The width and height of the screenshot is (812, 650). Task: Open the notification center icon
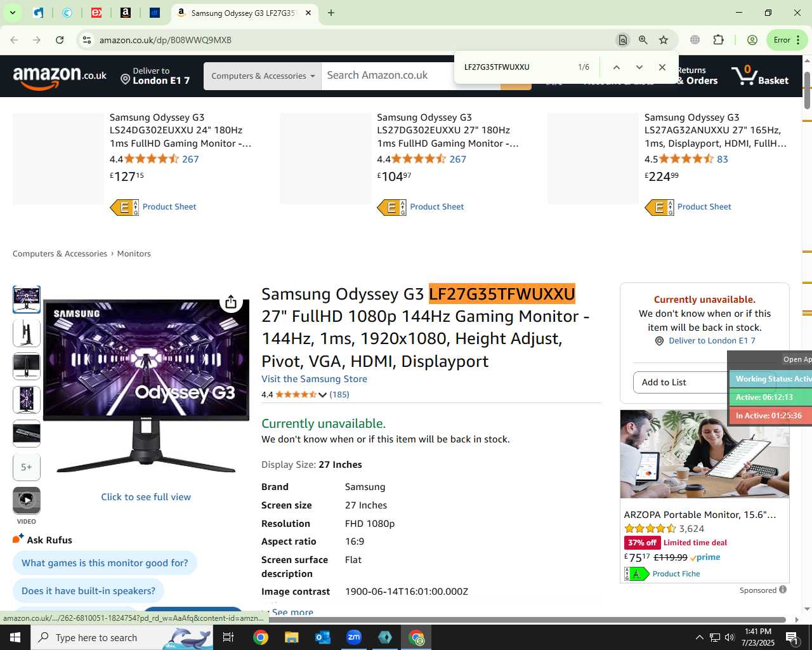click(792, 637)
